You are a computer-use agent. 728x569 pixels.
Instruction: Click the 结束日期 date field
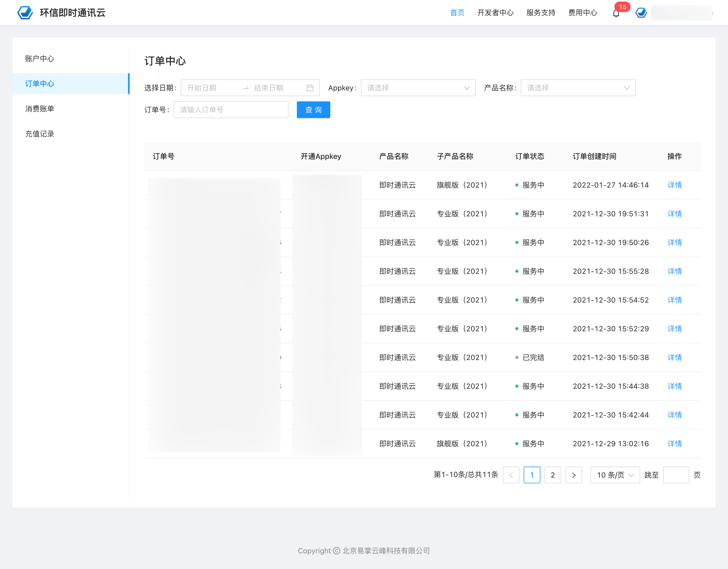pyautogui.click(x=278, y=88)
